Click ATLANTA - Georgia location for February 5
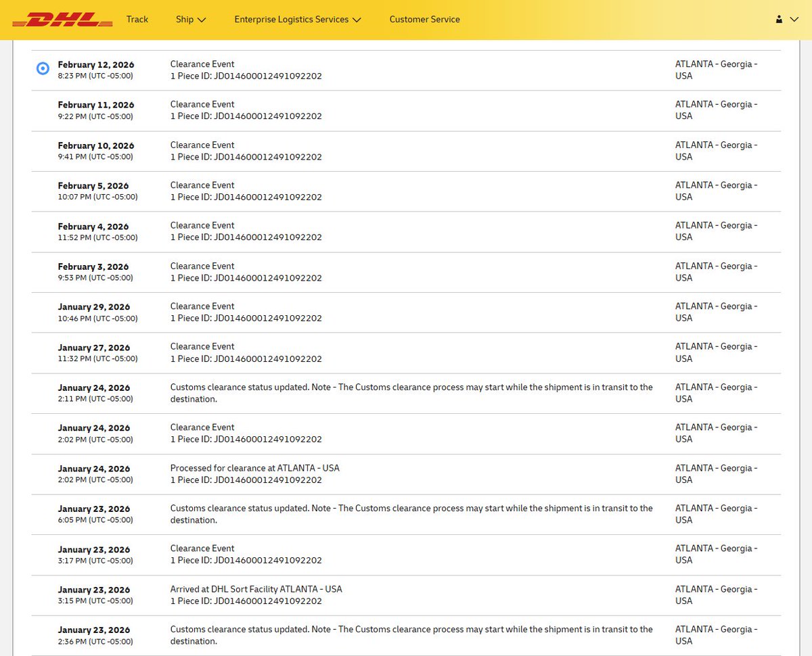Viewport: 812px width, 656px height. (x=717, y=191)
